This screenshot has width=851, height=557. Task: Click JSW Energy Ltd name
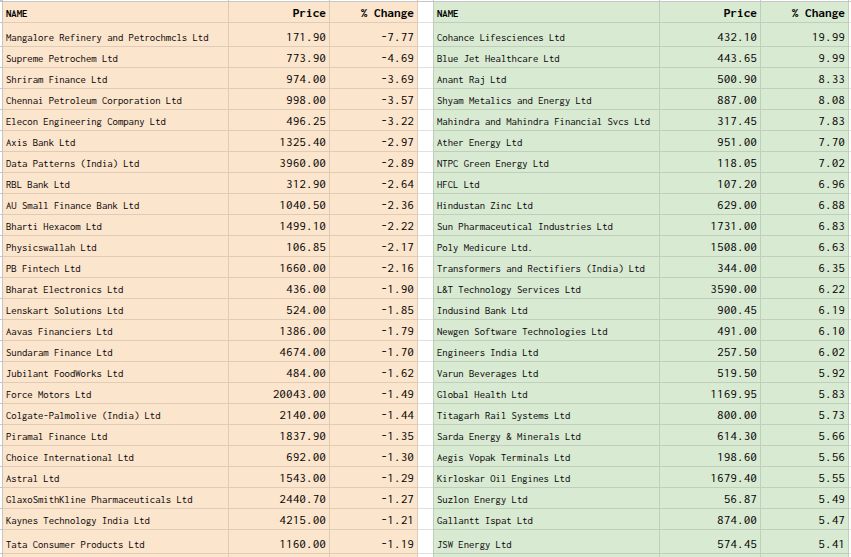(474, 545)
